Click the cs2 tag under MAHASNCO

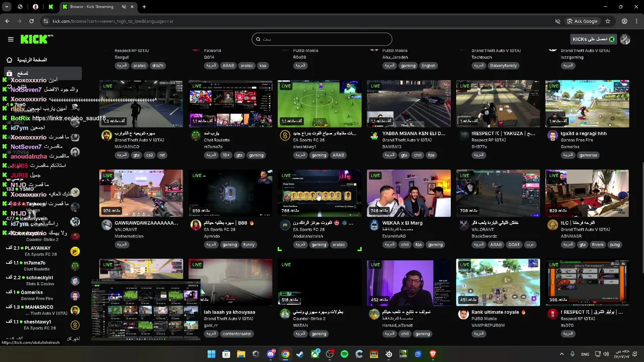(149, 155)
